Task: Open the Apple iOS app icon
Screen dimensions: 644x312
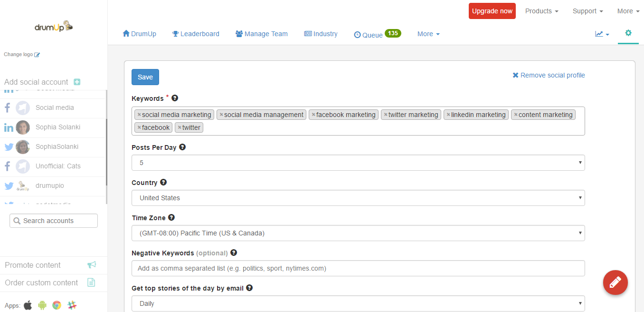Action: (x=28, y=305)
